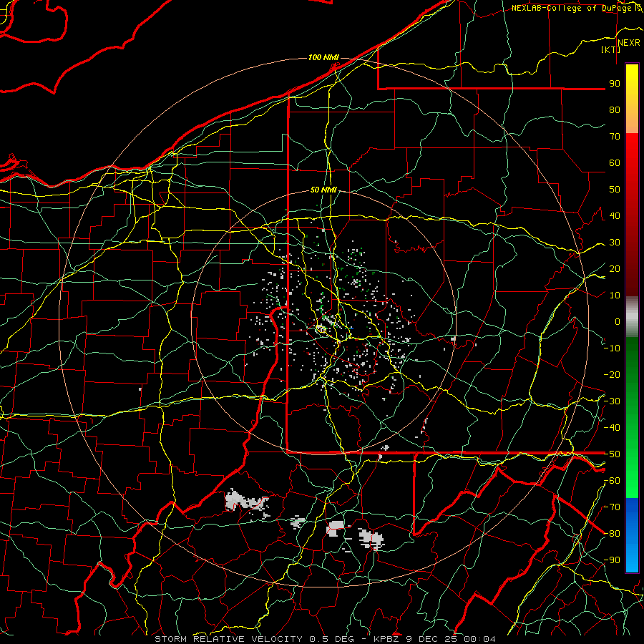Click the -20 value on velocity scale
Screen dimensions: 644x644
pyautogui.click(x=612, y=374)
